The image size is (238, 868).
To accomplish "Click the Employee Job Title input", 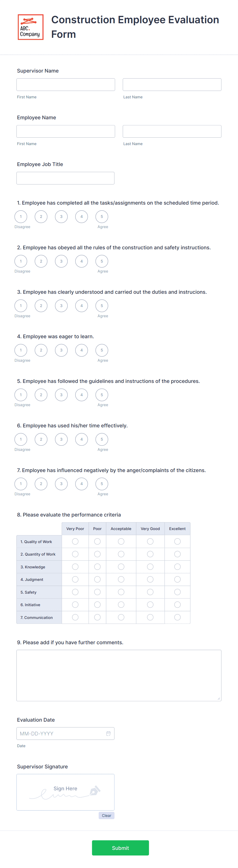I will 66,178.
